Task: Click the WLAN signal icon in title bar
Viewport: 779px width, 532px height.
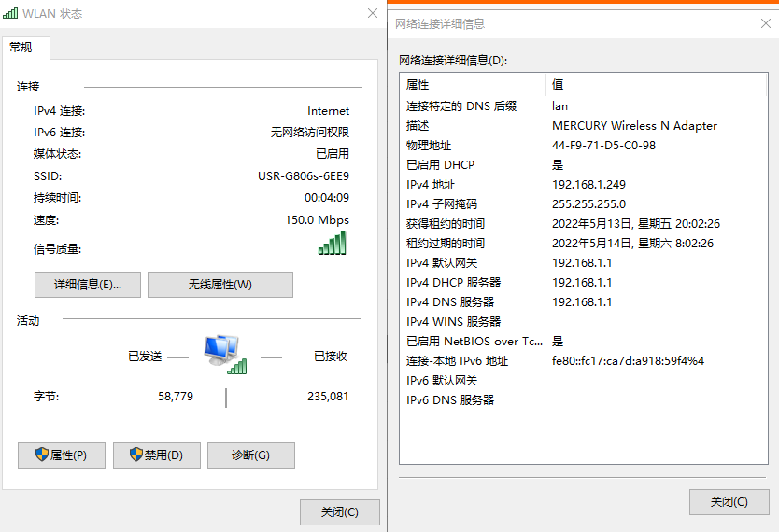Action: pyautogui.click(x=10, y=14)
